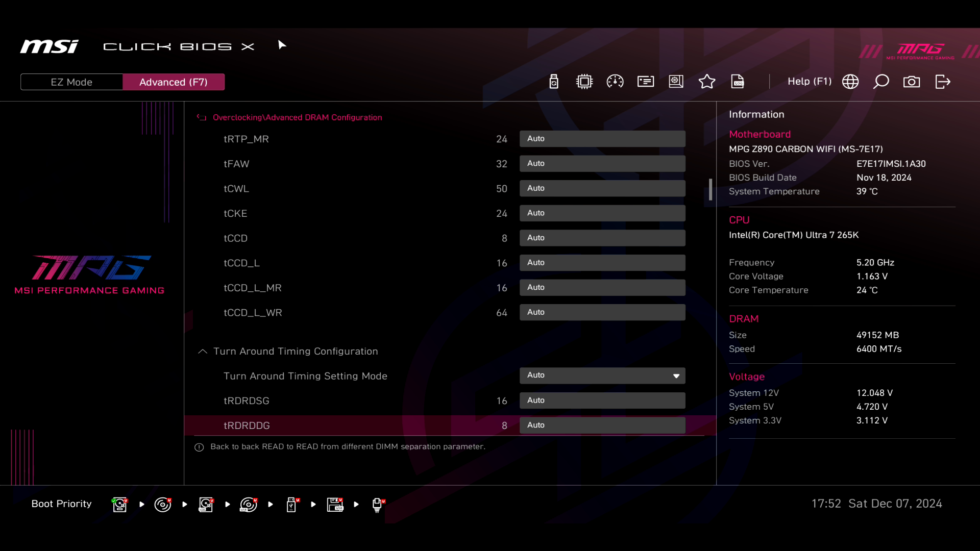980x551 pixels.
Task: Open the M-Flash USB update icon
Action: [x=554, y=82]
